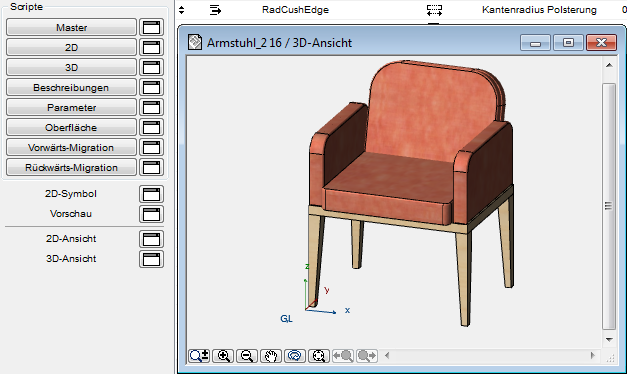Go to next zoom
This screenshot has width=627, height=374.
367,356
